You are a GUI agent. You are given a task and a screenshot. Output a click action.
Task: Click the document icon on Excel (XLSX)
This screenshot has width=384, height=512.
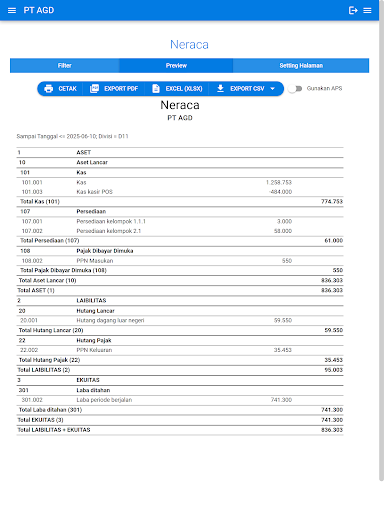click(156, 88)
